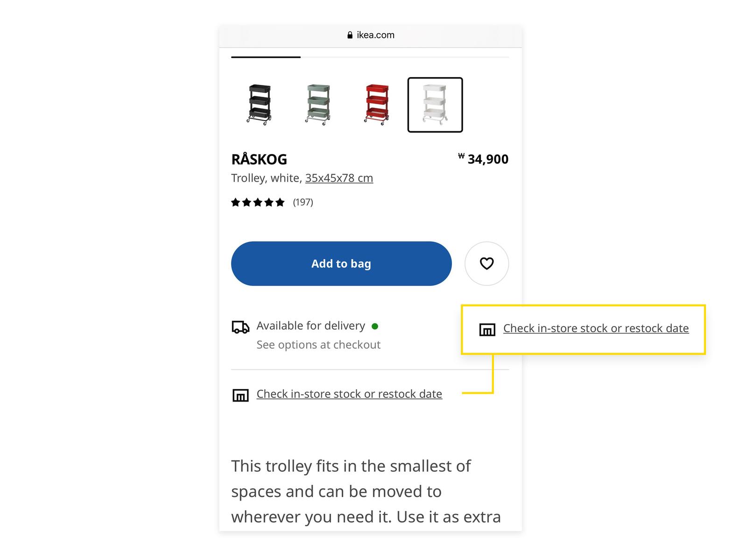Select the red trolley color option
The image size is (747, 560).
coord(376,105)
